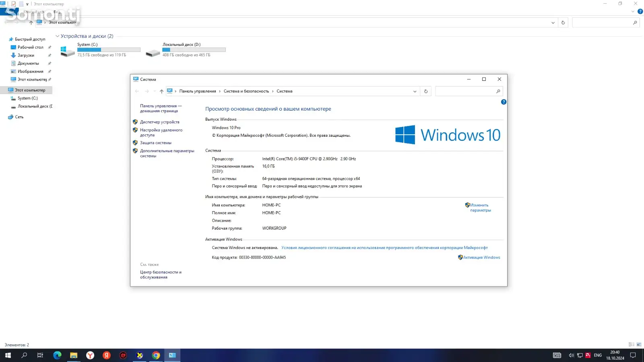
Task: Expand Explorer ribbon chevron
Action: click(x=633, y=12)
